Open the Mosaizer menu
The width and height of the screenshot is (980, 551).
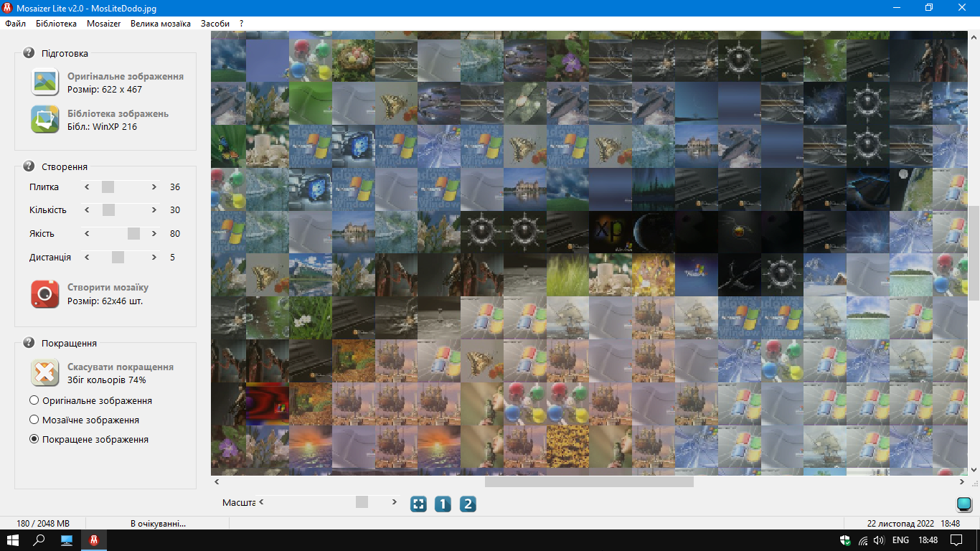[x=104, y=24]
